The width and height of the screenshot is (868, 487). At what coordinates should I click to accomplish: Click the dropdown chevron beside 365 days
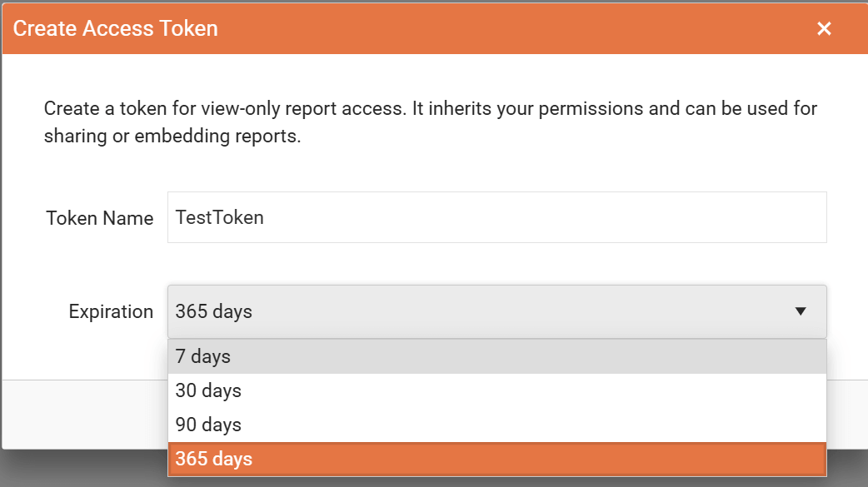point(801,311)
